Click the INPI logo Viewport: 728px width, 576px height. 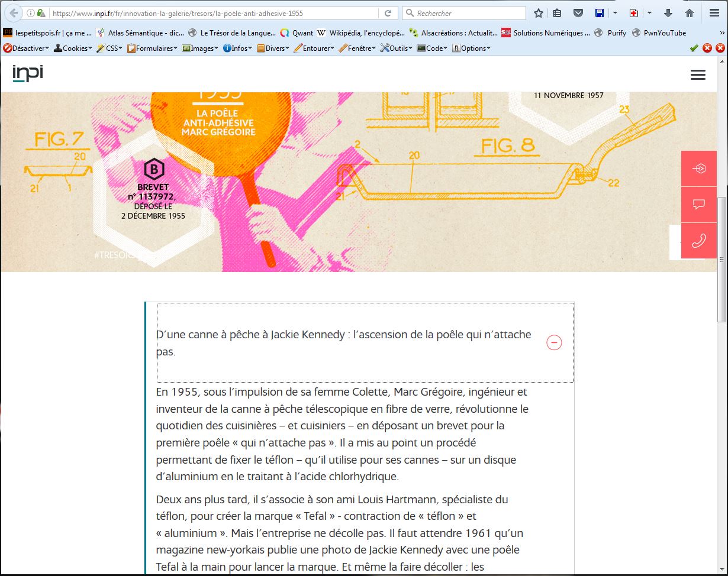pyautogui.click(x=28, y=74)
